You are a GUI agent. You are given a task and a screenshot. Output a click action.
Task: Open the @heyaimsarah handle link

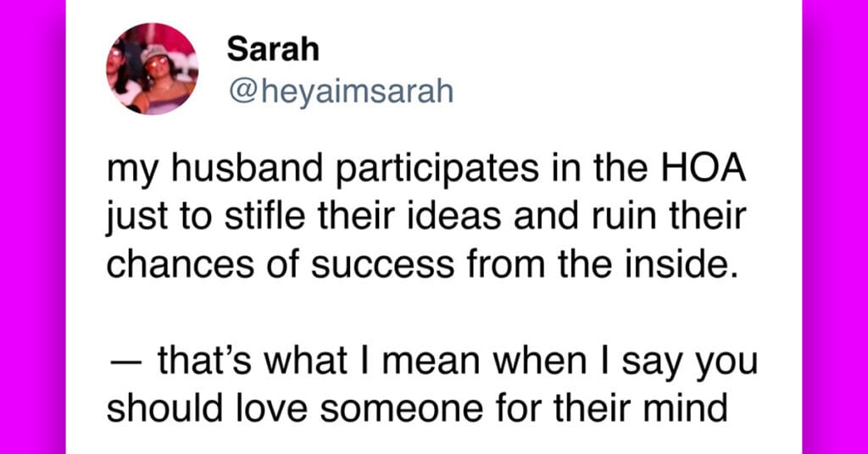[341, 91]
